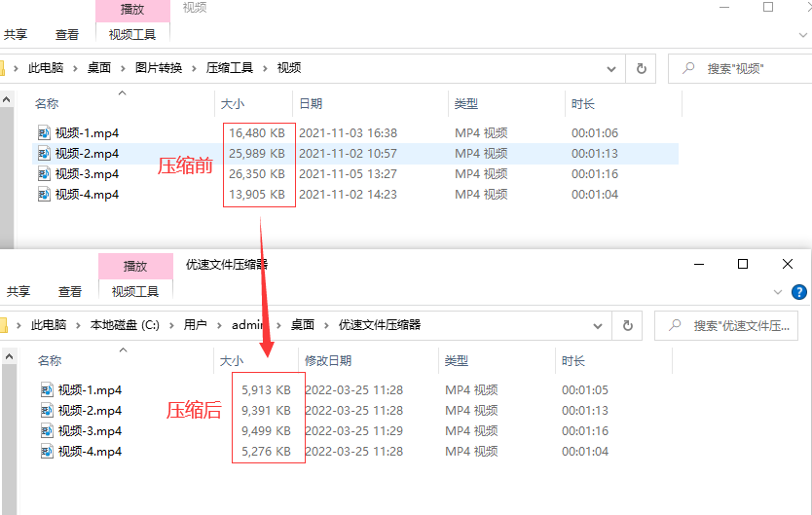Click 视频-2.mp4 file icon in top window

tap(44, 154)
